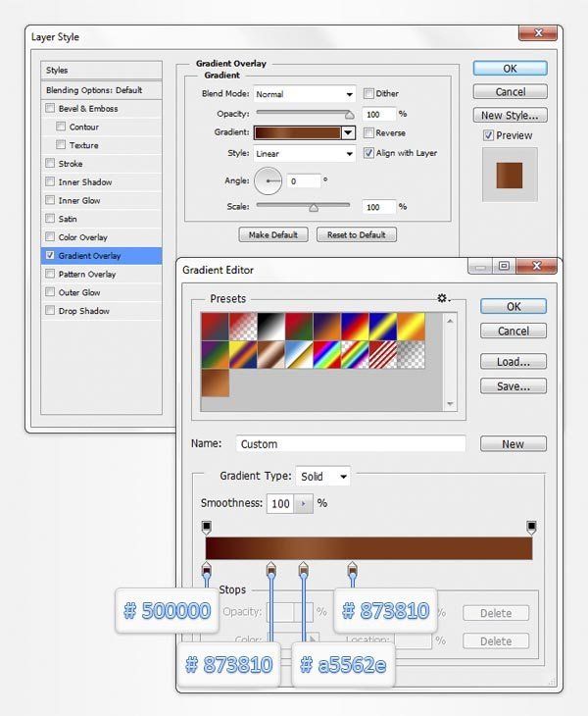Select the third color stop below gradient bar

click(x=304, y=569)
